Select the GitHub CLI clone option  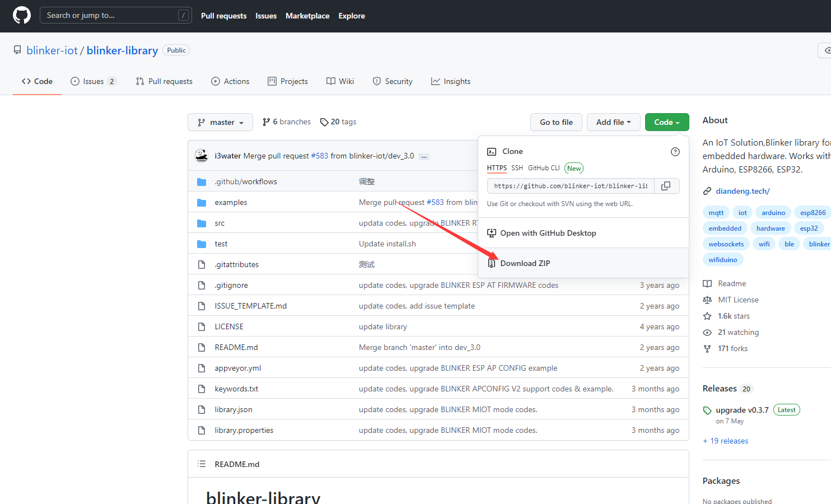(x=544, y=168)
